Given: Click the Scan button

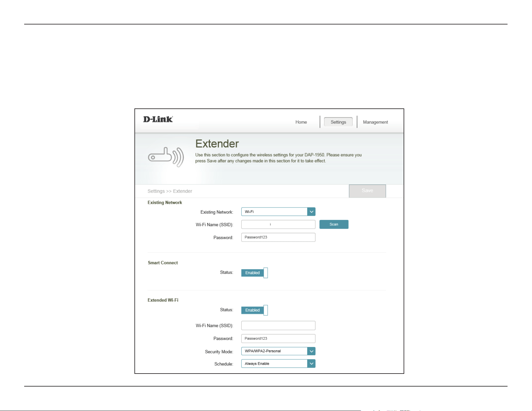Looking at the screenshot, I should pyautogui.click(x=334, y=224).
